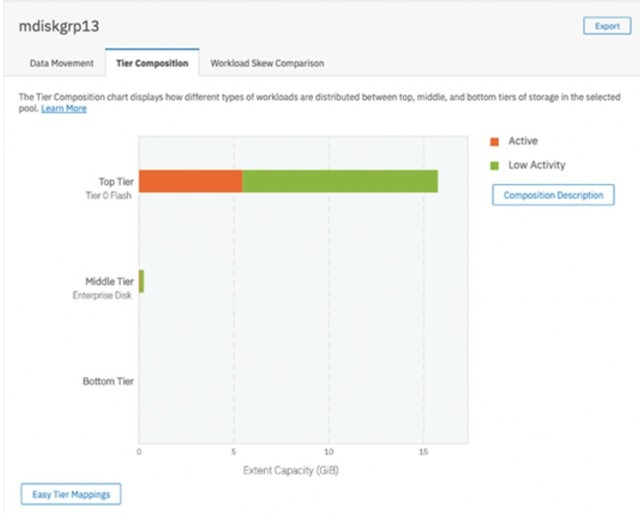Image resolution: width=640 pixels, height=516 pixels.
Task: Open the Composition Description button
Action: click(x=552, y=195)
